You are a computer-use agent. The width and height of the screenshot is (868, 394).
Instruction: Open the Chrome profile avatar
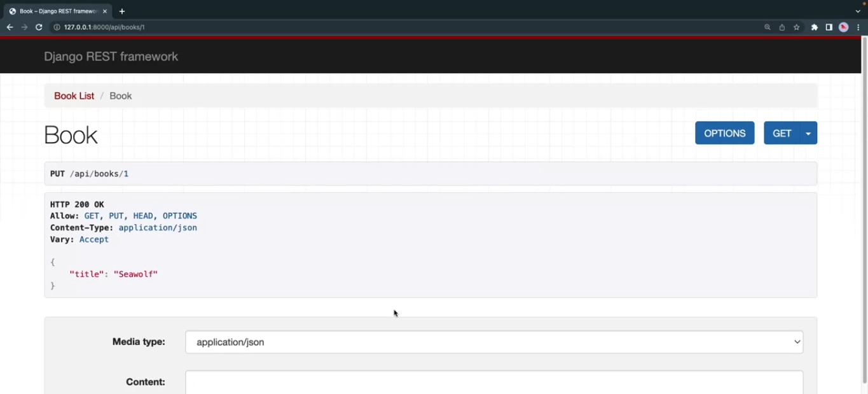tap(844, 27)
